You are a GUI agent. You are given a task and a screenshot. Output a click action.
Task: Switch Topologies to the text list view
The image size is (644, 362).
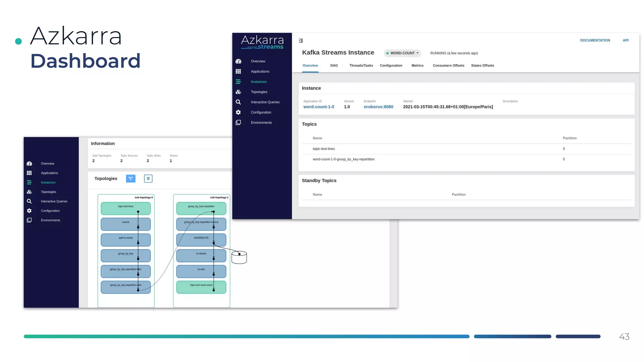pos(148,178)
